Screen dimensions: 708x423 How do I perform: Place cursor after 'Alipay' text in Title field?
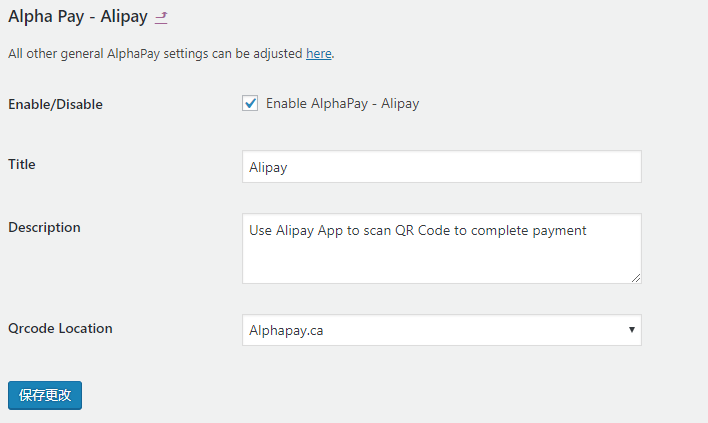[x=288, y=167]
